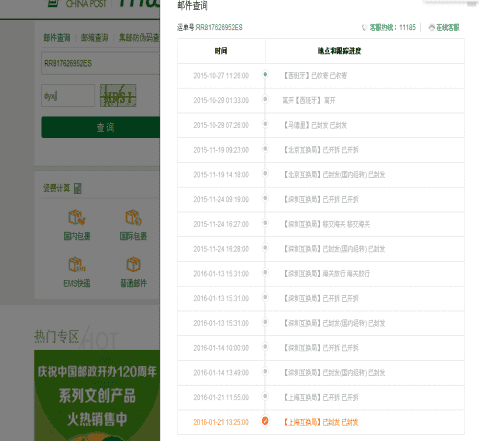Click the China Post logo

pos(77,3)
